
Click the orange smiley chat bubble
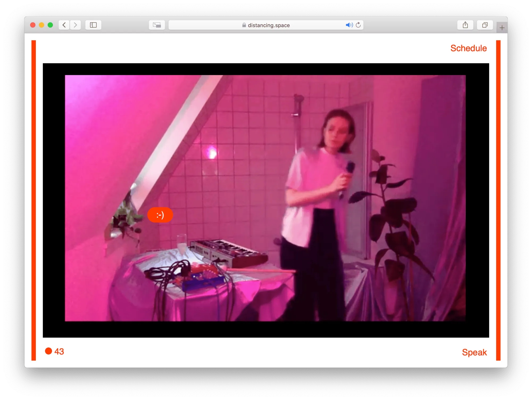pyautogui.click(x=160, y=215)
